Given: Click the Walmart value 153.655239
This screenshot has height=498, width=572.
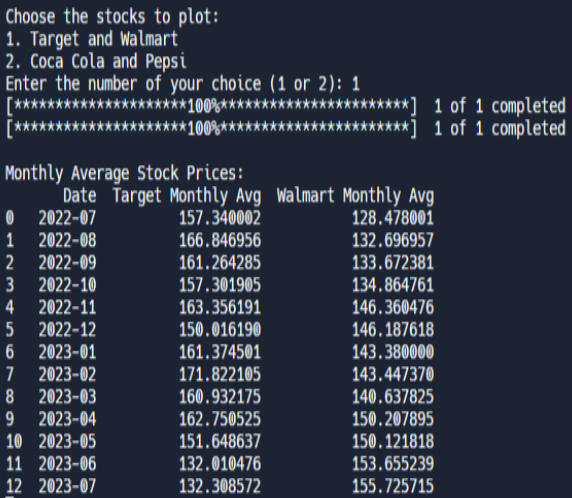Looking at the screenshot, I should coord(393,464).
